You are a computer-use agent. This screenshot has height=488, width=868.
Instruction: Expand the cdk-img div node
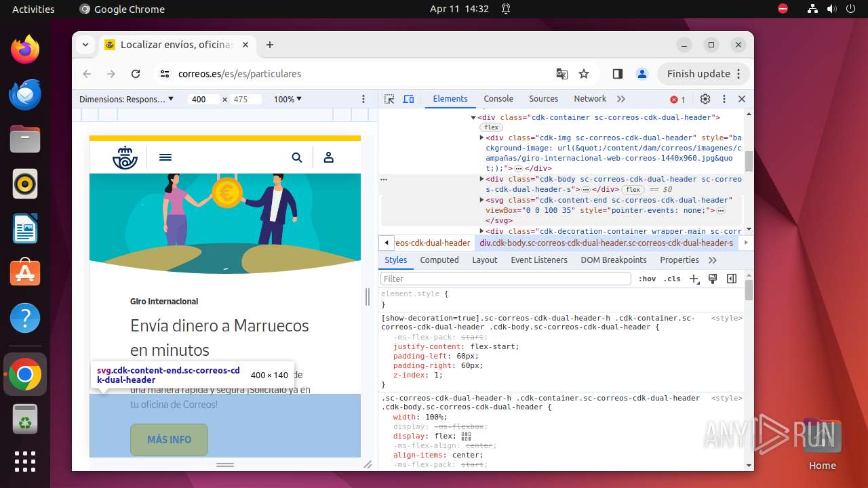(481, 138)
